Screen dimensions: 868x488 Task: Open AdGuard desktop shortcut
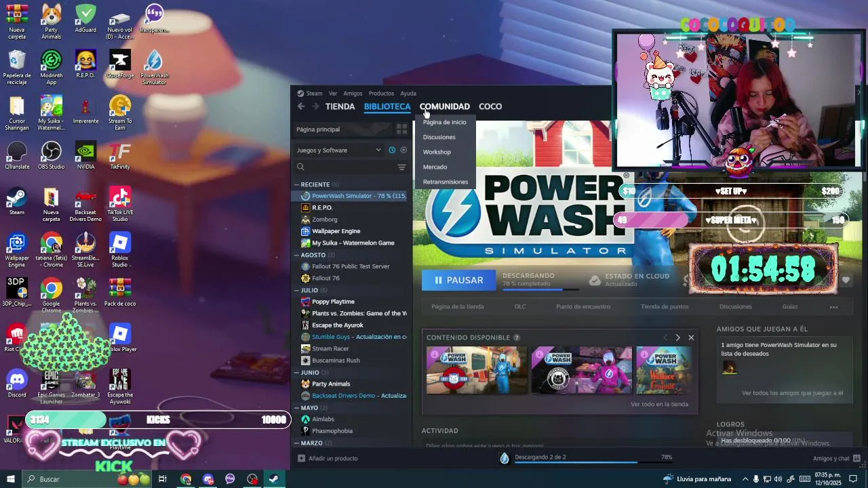(85, 19)
